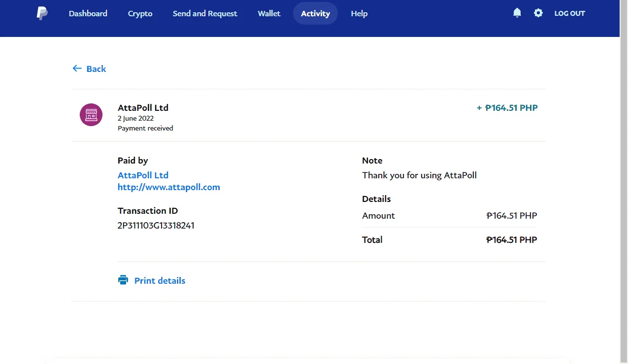Click the Print details link
The image size is (628, 364).
[x=160, y=281]
